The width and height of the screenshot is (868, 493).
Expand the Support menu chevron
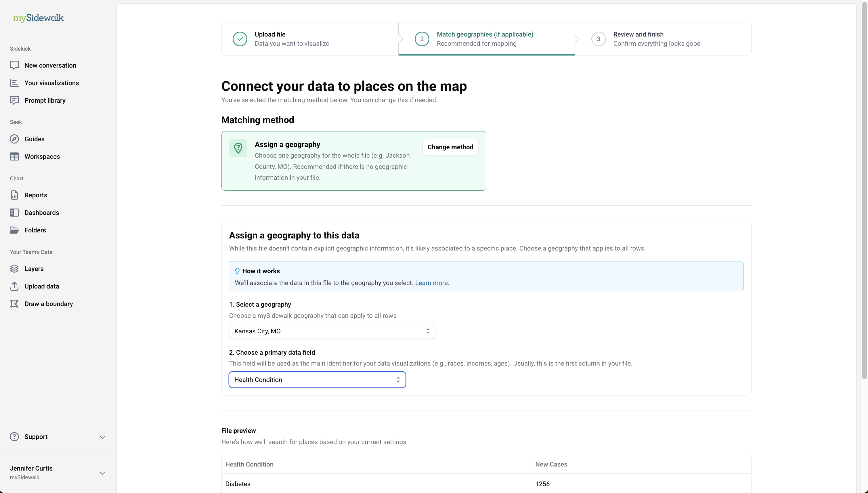pos(102,437)
